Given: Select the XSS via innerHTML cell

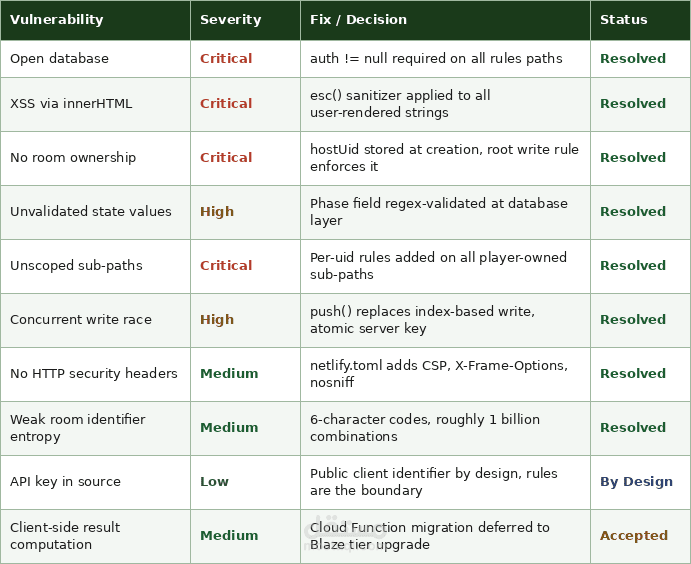Looking at the screenshot, I should pyautogui.click(x=71, y=104).
